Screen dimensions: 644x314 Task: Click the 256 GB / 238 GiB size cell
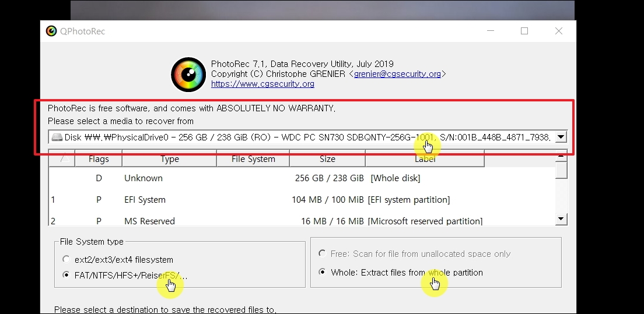pos(329,178)
